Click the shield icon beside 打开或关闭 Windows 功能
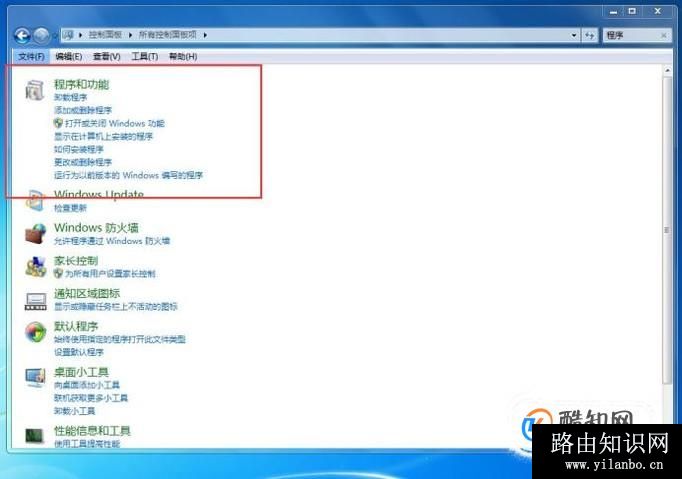Screen dimensions: 682x479 click(58, 123)
